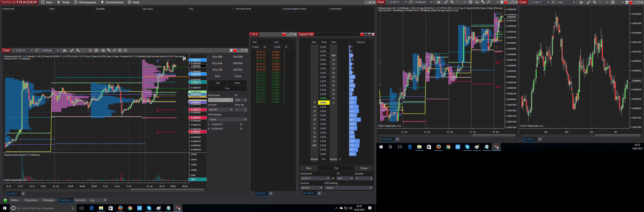Viewport: 644px width, 212px height.
Task: Open strategies in the 60 Minute chart
Action: click(489, 2)
